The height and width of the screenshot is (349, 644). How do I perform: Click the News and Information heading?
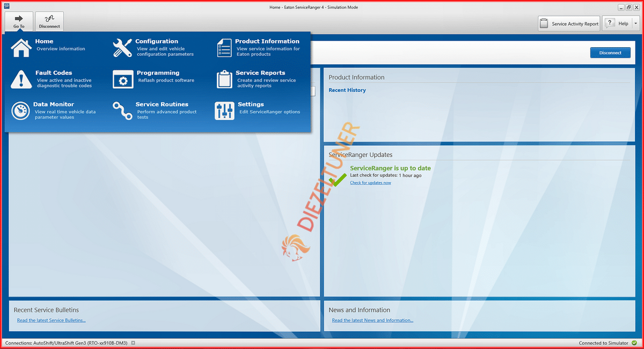(359, 310)
